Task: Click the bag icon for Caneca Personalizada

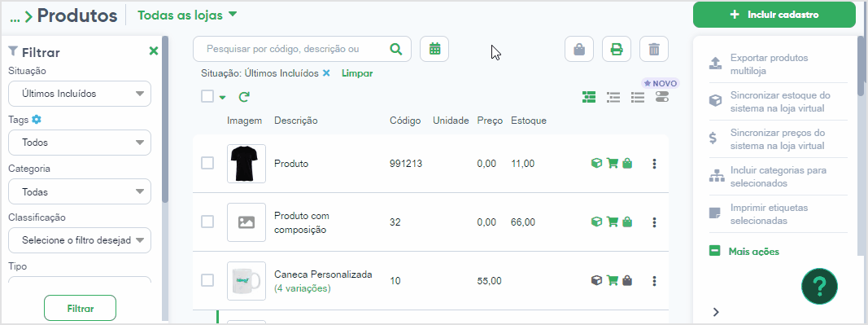Action: click(x=627, y=281)
